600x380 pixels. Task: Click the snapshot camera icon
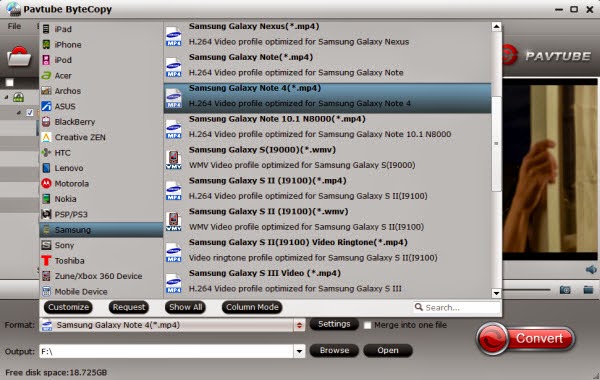tap(565, 290)
